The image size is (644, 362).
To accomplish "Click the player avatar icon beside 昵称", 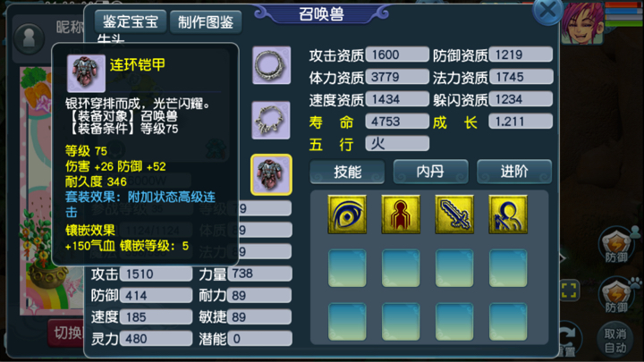I will 29,38.
